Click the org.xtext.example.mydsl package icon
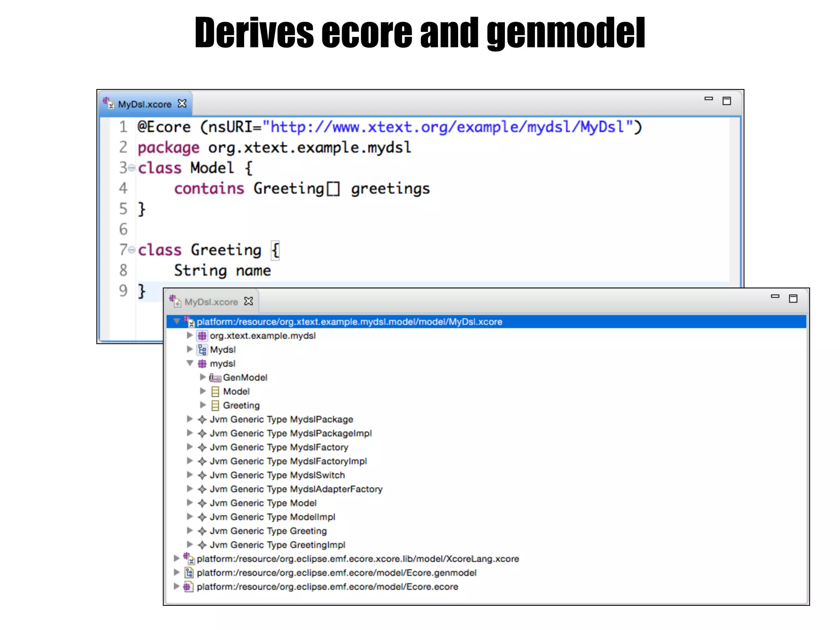Screen dimensions: 840x630 (202, 336)
